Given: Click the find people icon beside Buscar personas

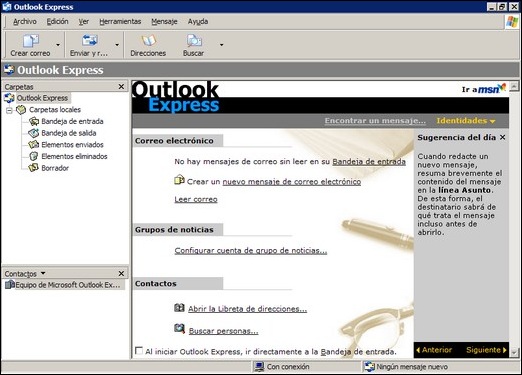Looking at the screenshot, I should pyautogui.click(x=179, y=329).
